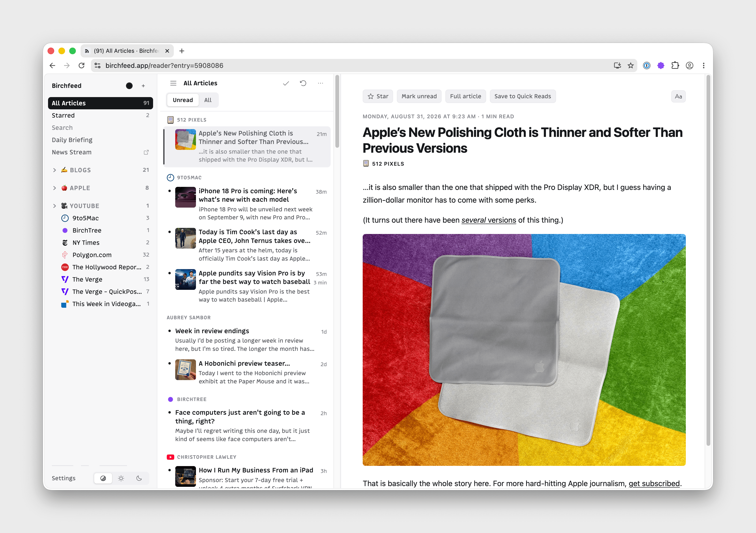756x533 pixels.
Task: Select the 9to5Mac feed in sidebar
Action: [x=100, y=218]
